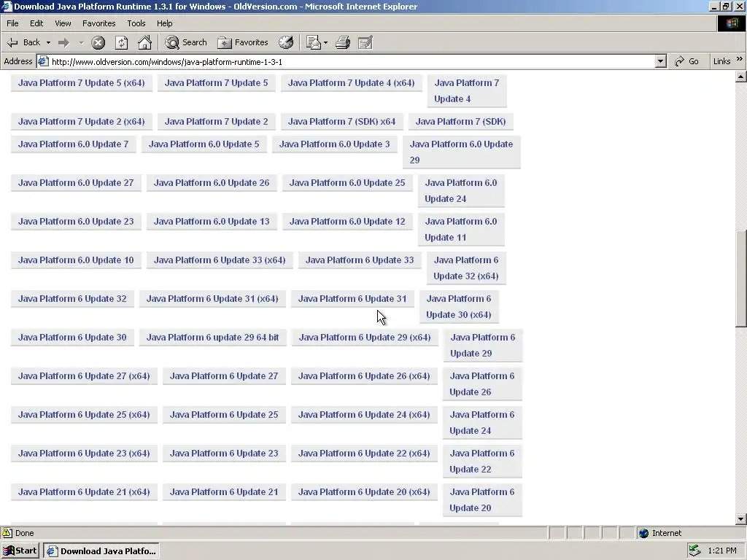Open Java Platform 6.0 Update 26 link

click(x=212, y=183)
